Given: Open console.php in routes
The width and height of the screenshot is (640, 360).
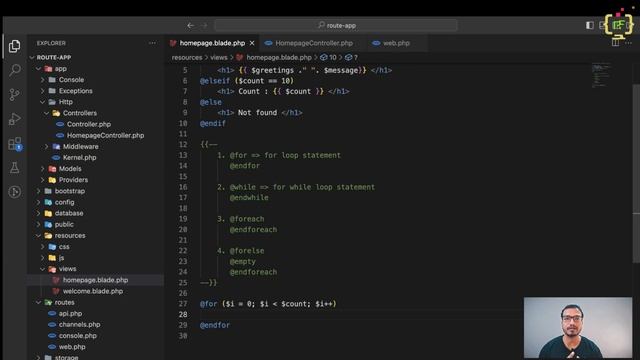Looking at the screenshot, I should coord(78,336).
